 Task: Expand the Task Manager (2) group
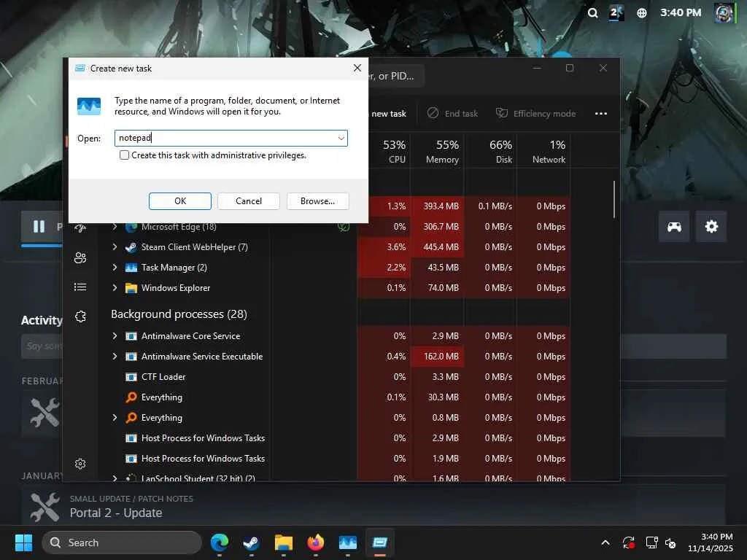(115, 268)
